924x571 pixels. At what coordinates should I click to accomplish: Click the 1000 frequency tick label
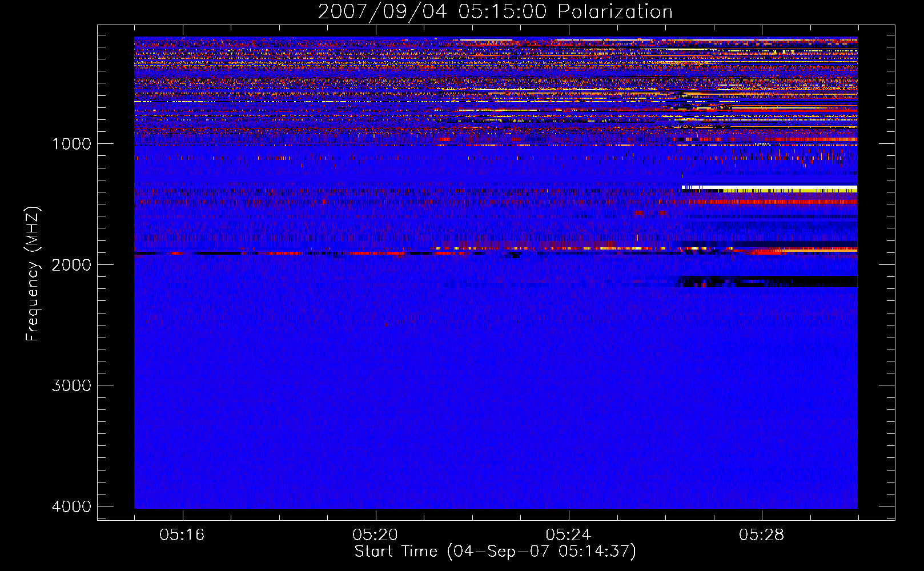71,144
